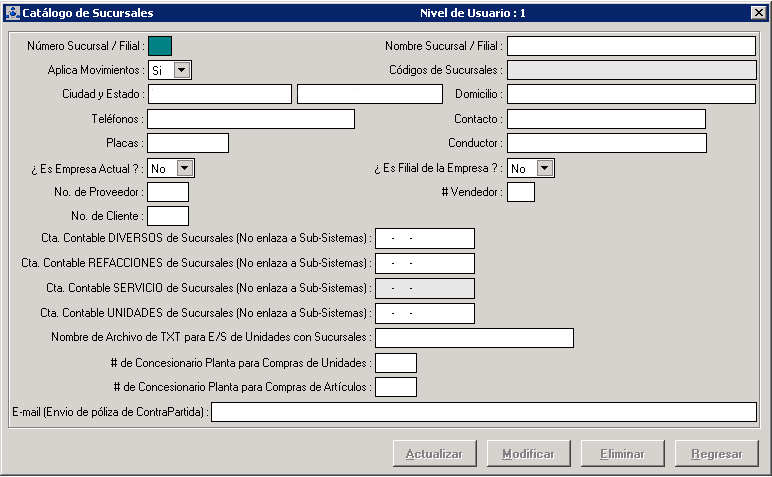
Task: Focus the Cta. Contable DIVERSOS field
Action: click(424, 238)
